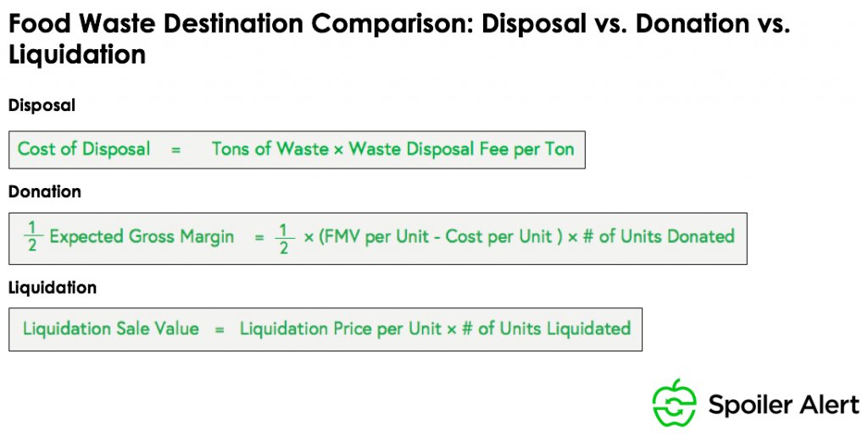
Task: Click the Disposal section heading
Action: pos(42,106)
